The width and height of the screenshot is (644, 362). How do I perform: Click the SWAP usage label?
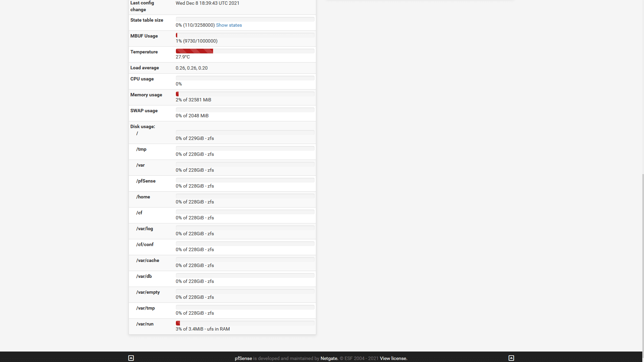[x=144, y=111]
